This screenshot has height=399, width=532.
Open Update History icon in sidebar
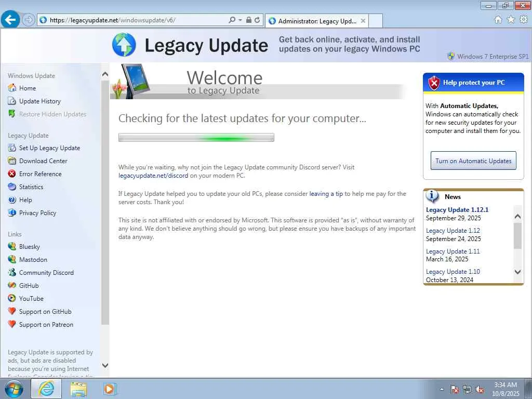point(12,101)
